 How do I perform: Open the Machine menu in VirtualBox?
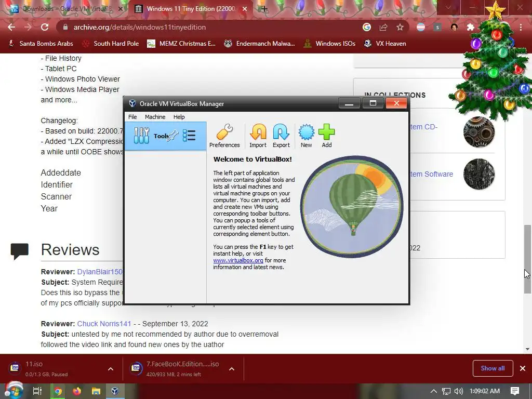point(155,117)
